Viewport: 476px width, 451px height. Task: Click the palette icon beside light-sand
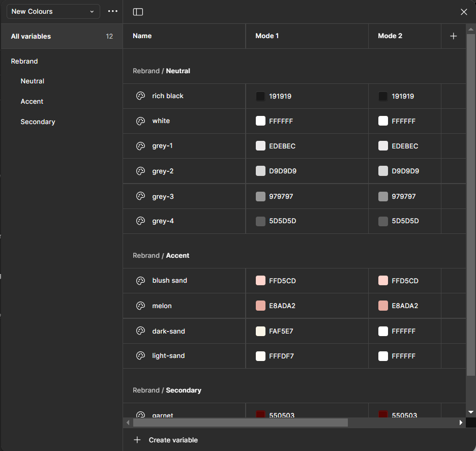pos(141,356)
